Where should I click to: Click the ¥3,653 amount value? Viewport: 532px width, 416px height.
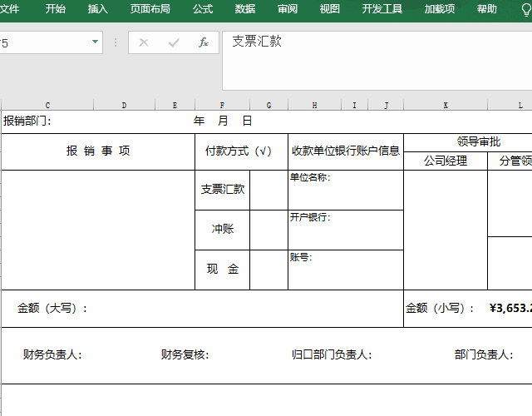pyautogui.click(x=510, y=308)
